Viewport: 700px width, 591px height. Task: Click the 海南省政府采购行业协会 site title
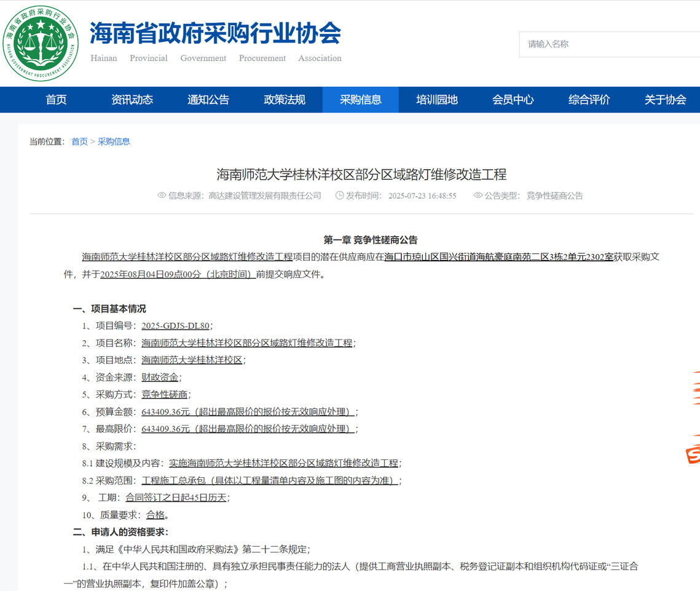215,33
